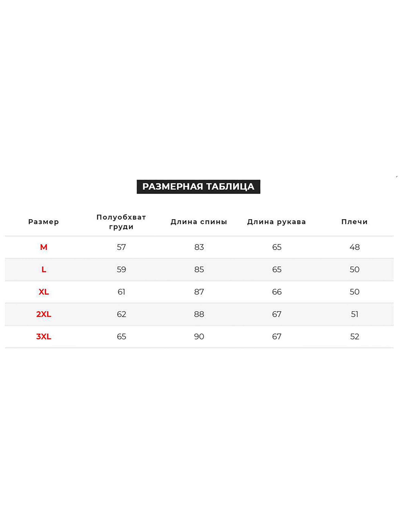The image size is (399, 532).
Task: Click chest value 61 in XL row
Action: [121, 292]
